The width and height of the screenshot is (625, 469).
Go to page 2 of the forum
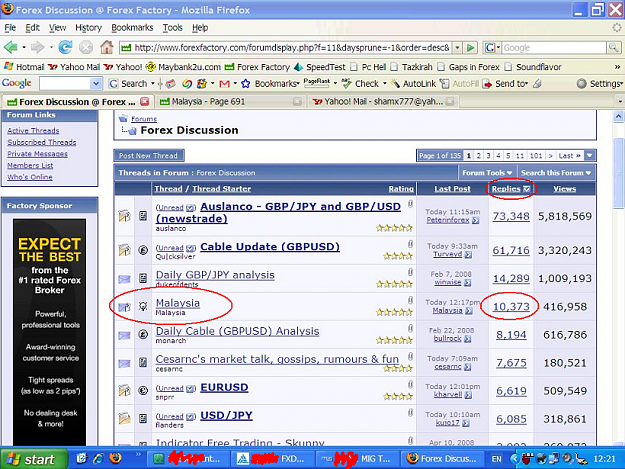[x=479, y=155]
